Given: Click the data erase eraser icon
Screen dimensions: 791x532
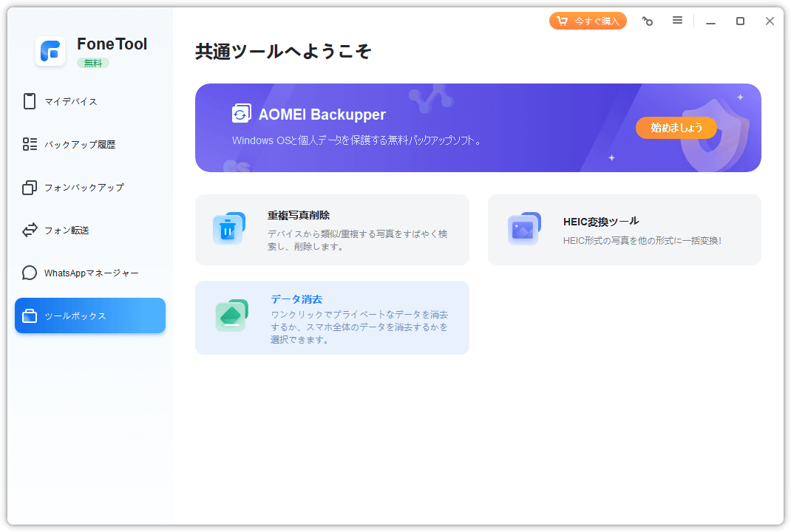Looking at the screenshot, I should (231, 316).
